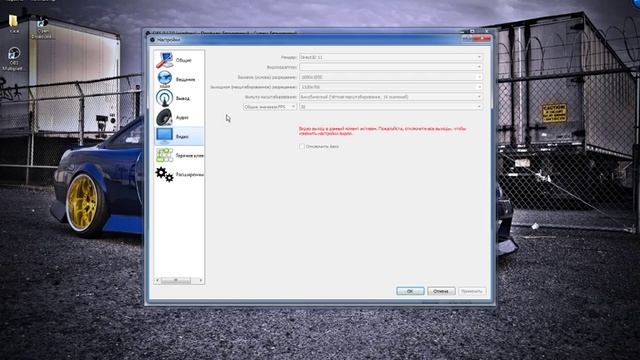The height and width of the screenshot is (360, 640).
Task: Open the FPS value dropdown showing 30
Action: (x=391, y=107)
